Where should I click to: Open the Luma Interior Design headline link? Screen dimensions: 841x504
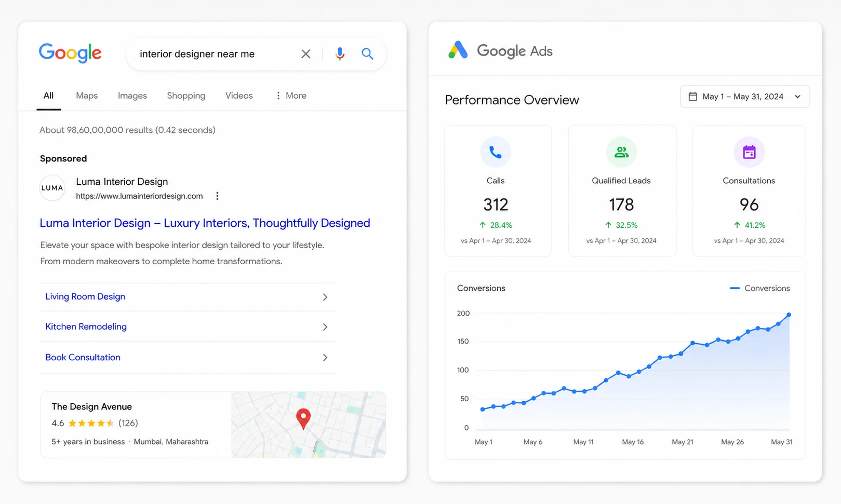coord(205,223)
